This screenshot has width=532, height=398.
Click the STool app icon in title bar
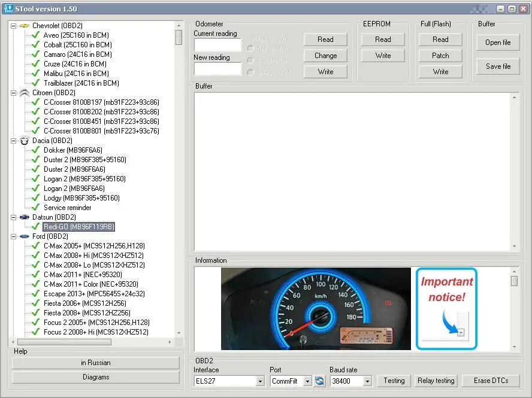pyautogui.click(x=8, y=8)
